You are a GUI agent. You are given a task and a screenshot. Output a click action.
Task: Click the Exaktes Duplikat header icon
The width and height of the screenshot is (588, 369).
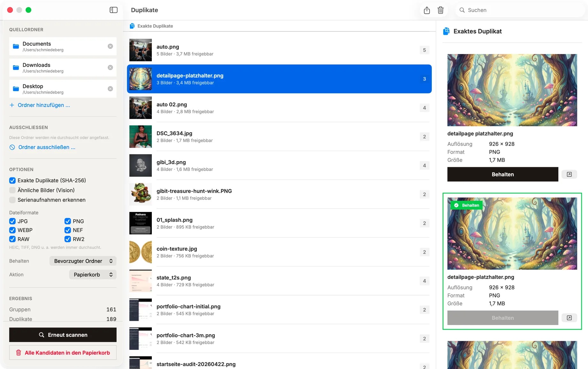446,31
